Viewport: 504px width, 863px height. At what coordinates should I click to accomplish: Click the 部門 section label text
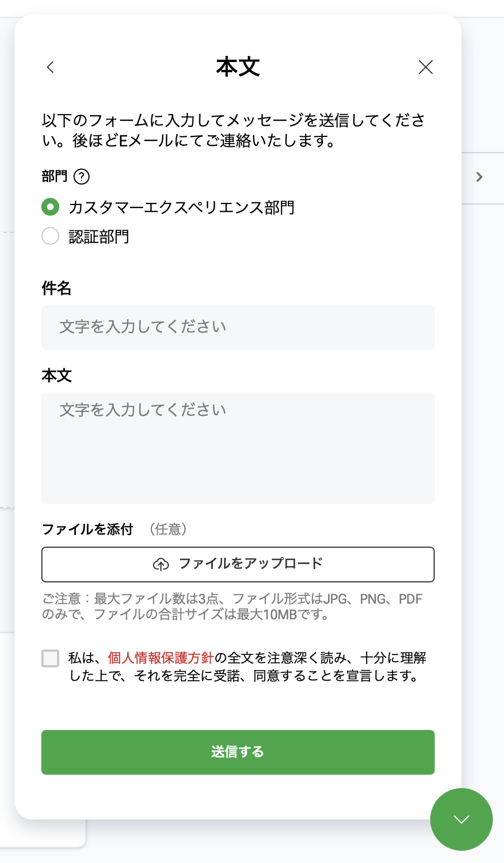(x=54, y=177)
